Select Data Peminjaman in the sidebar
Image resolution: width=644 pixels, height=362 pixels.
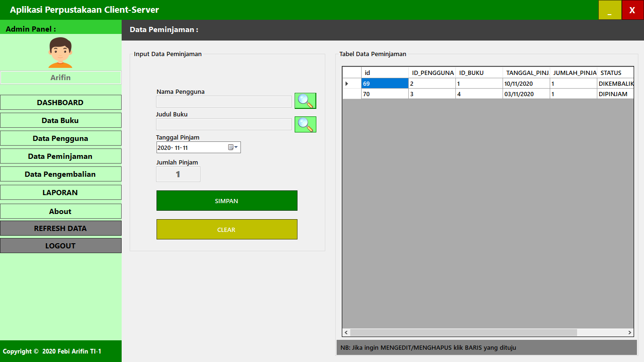[60, 156]
